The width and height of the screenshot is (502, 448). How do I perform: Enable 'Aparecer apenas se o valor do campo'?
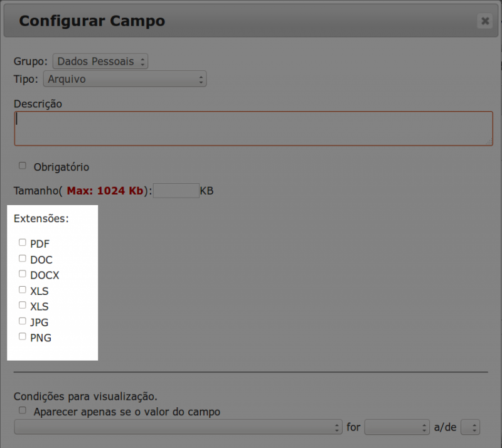[22, 411]
